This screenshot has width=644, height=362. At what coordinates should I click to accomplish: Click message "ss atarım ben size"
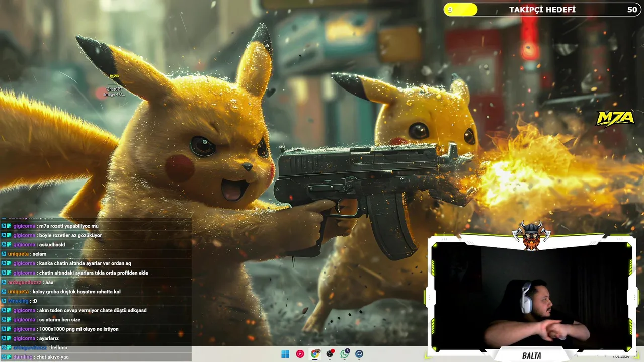click(60, 320)
